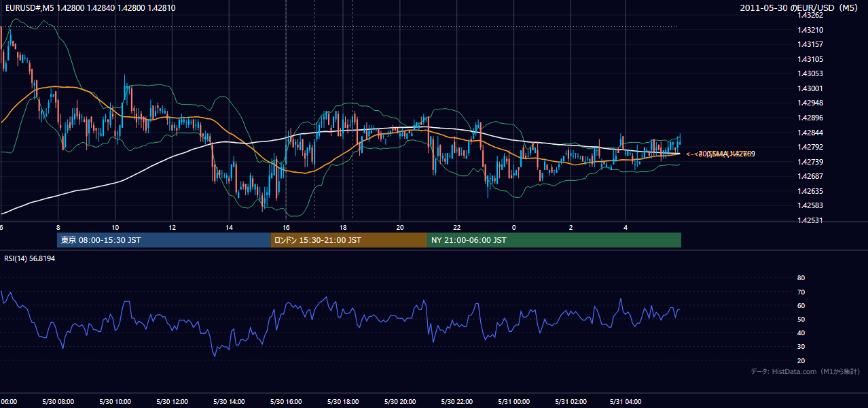Click the RSI scale 40 level label
Viewport: 868px width, 408px height.
click(x=801, y=333)
